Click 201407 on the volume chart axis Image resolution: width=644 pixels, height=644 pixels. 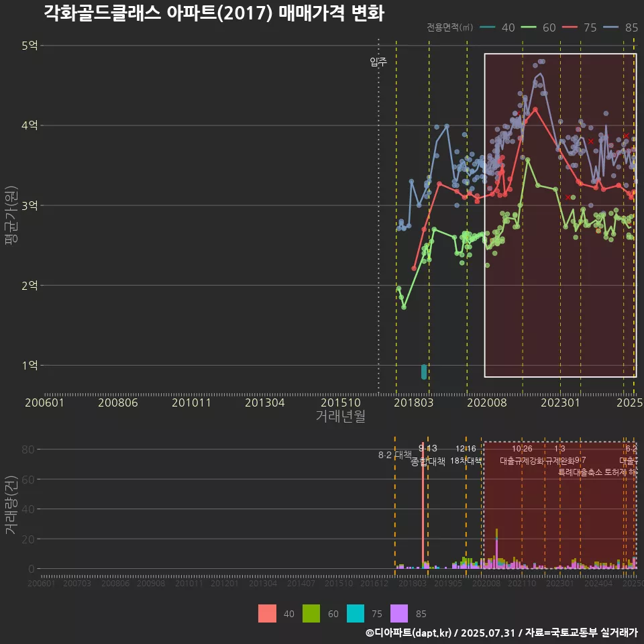(x=301, y=583)
